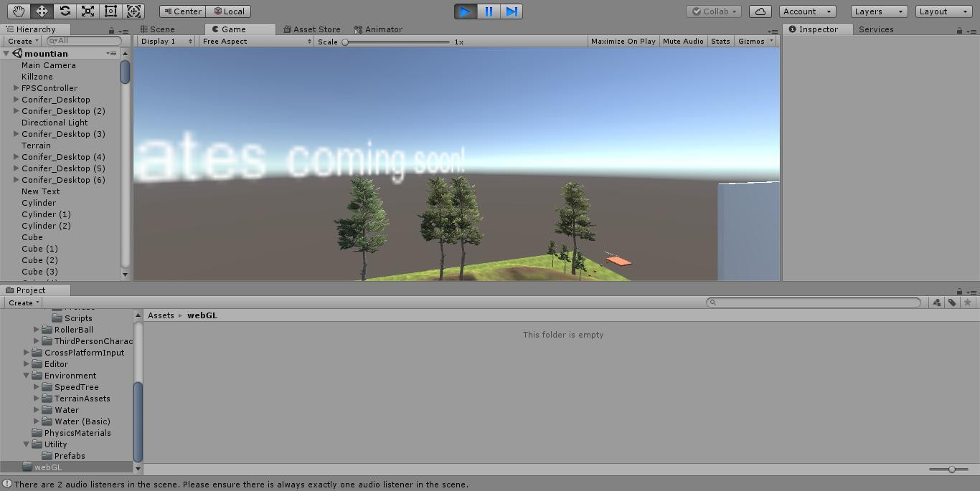Screen dimensions: 980x491
Task: Open the Display 1 dropdown
Action: (x=166, y=42)
